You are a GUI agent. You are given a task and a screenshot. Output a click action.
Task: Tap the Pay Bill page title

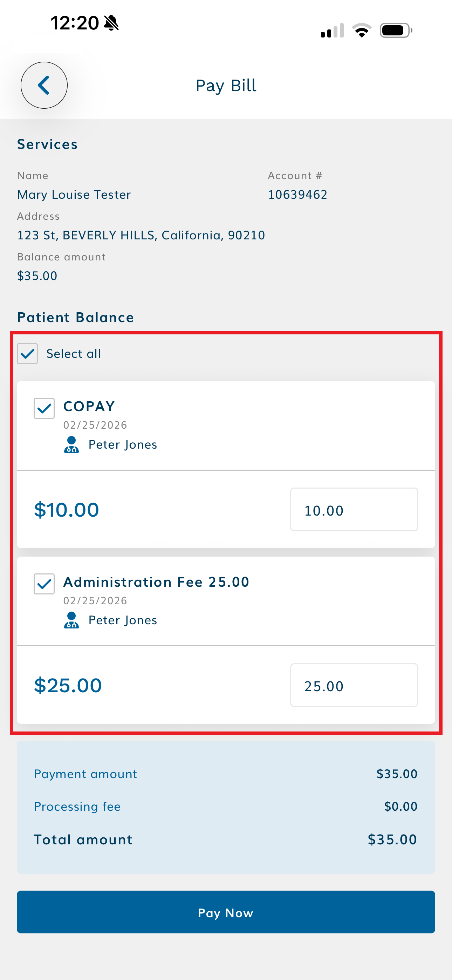(226, 86)
